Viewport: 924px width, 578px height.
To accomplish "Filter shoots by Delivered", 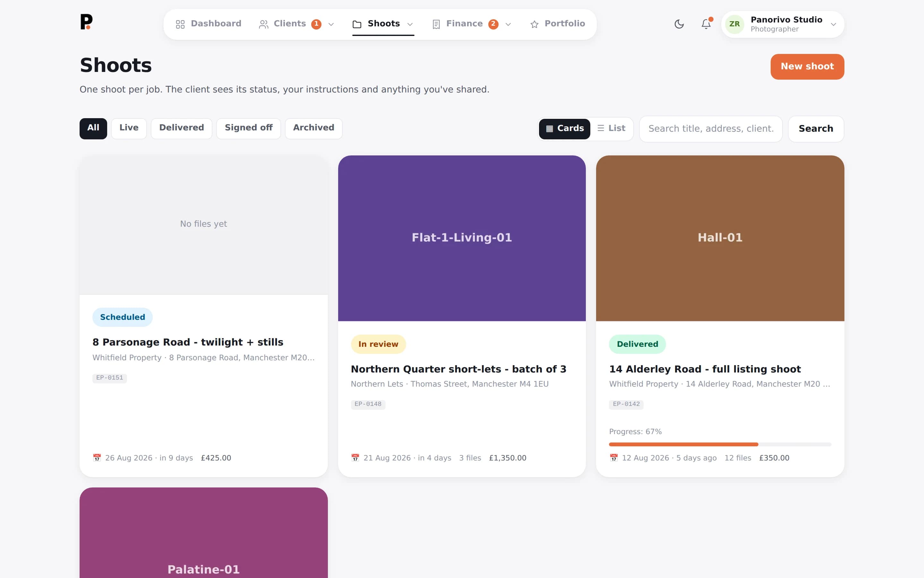I will [x=181, y=128].
